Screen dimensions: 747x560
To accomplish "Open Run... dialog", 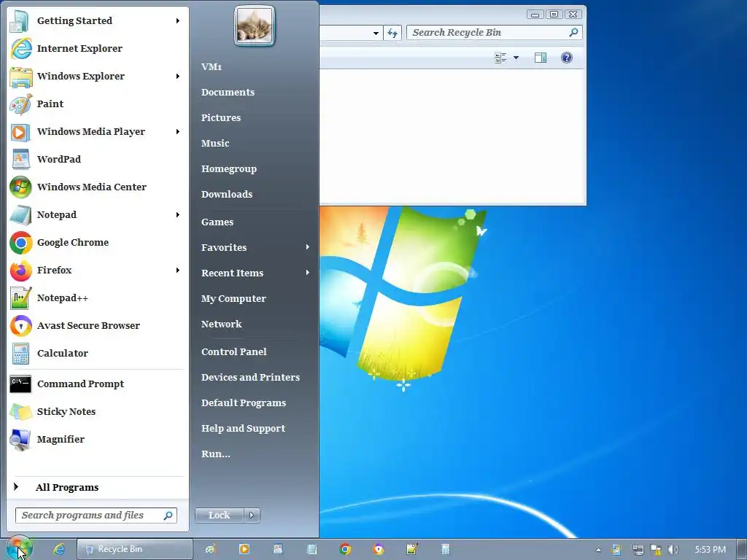I will pos(215,454).
